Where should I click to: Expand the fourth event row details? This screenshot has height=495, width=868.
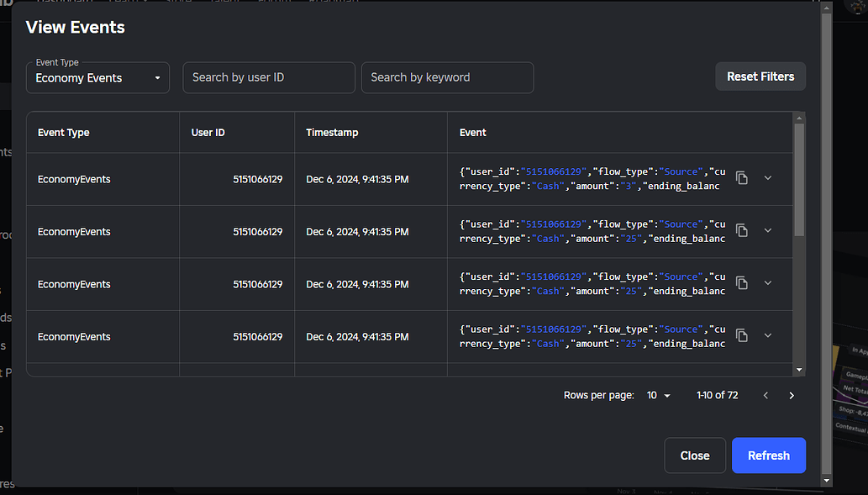click(768, 335)
